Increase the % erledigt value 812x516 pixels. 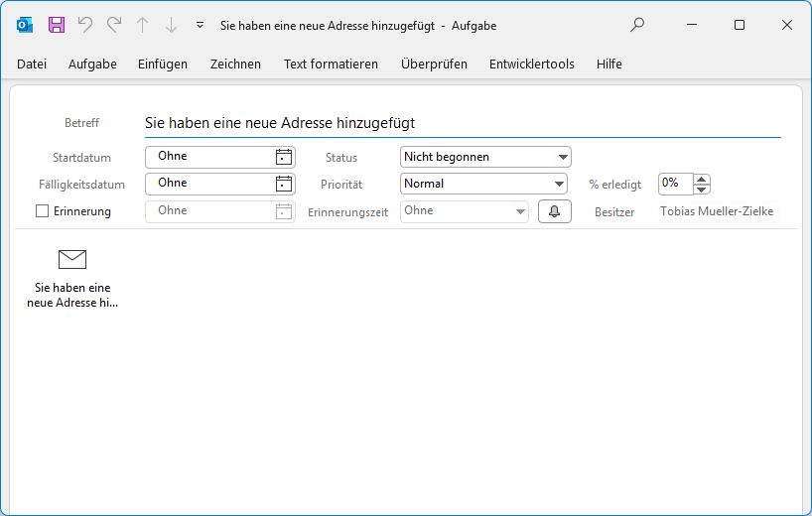click(702, 179)
